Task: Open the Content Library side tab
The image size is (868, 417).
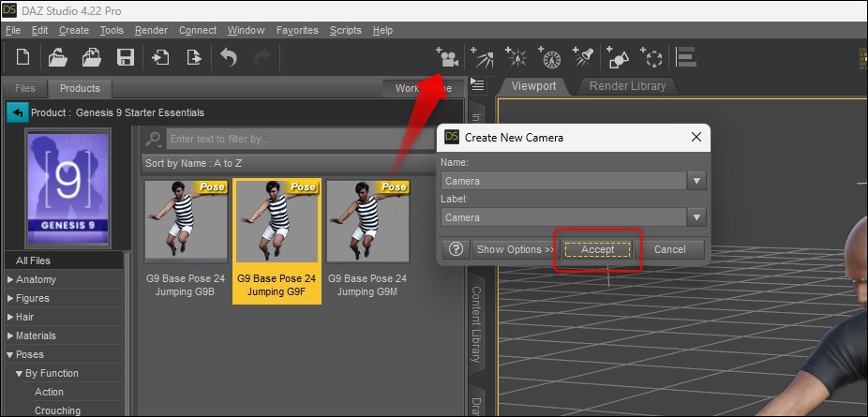Action: point(475,324)
